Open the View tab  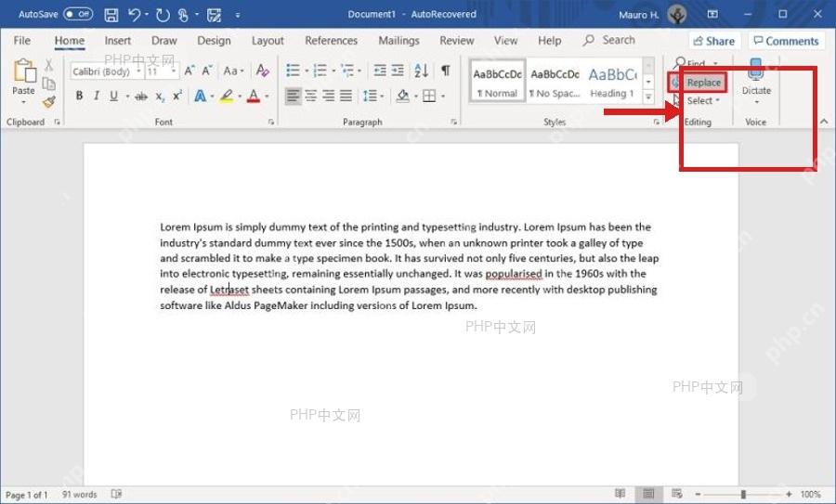click(x=505, y=41)
